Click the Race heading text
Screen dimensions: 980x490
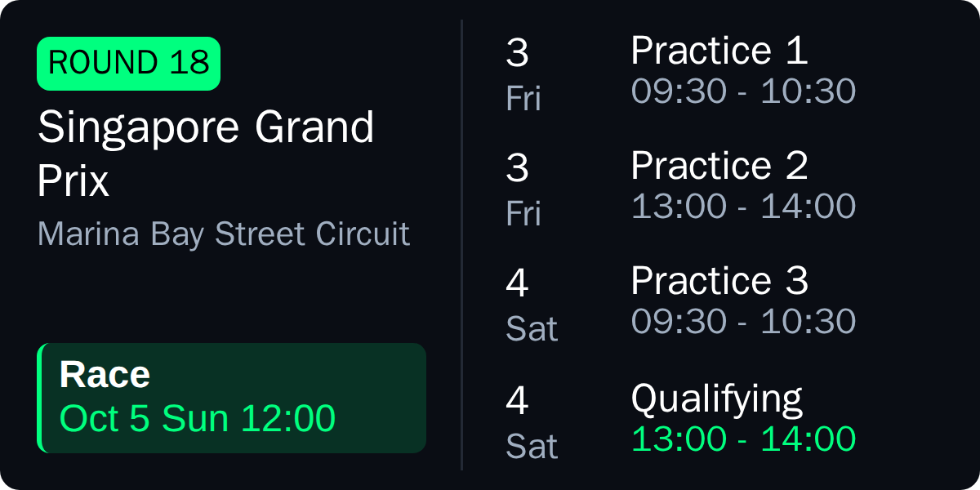pos(103,375)
